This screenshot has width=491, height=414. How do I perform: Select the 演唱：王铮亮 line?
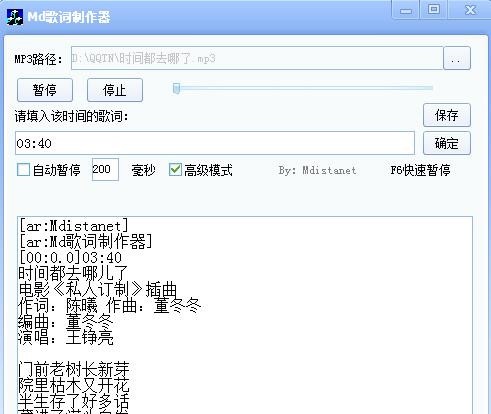click(66, 338)
